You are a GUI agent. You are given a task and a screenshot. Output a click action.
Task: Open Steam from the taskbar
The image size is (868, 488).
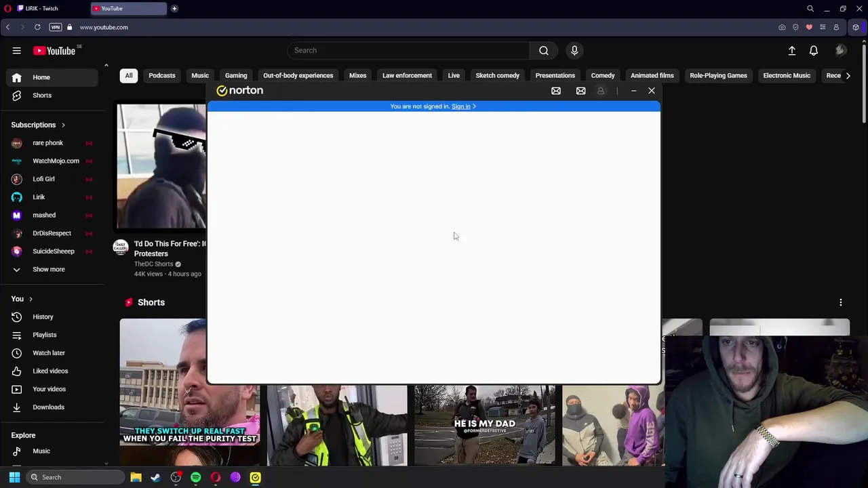click(x=155, y=477)
